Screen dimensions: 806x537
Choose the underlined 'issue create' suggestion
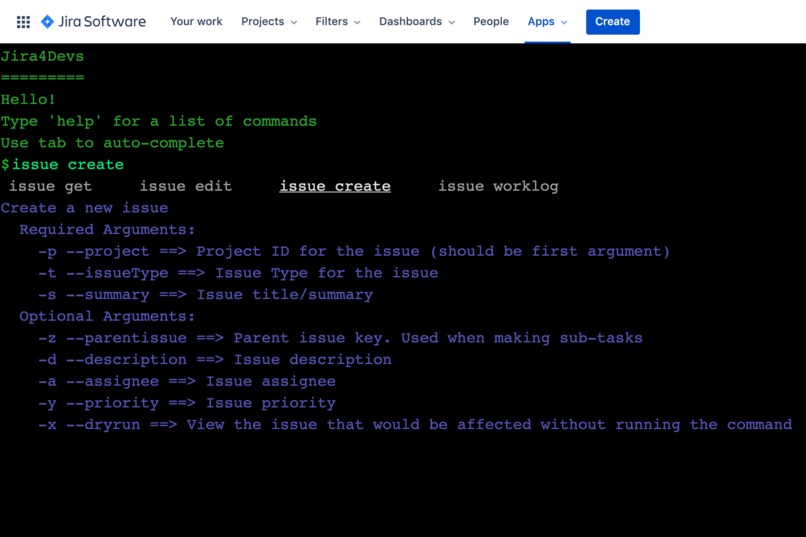[335, 186]
